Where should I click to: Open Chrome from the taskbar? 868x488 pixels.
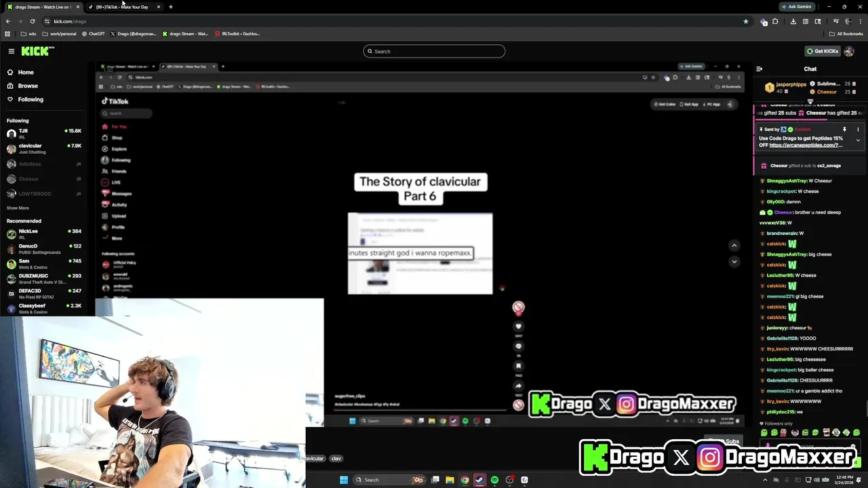tap(465, 480)
